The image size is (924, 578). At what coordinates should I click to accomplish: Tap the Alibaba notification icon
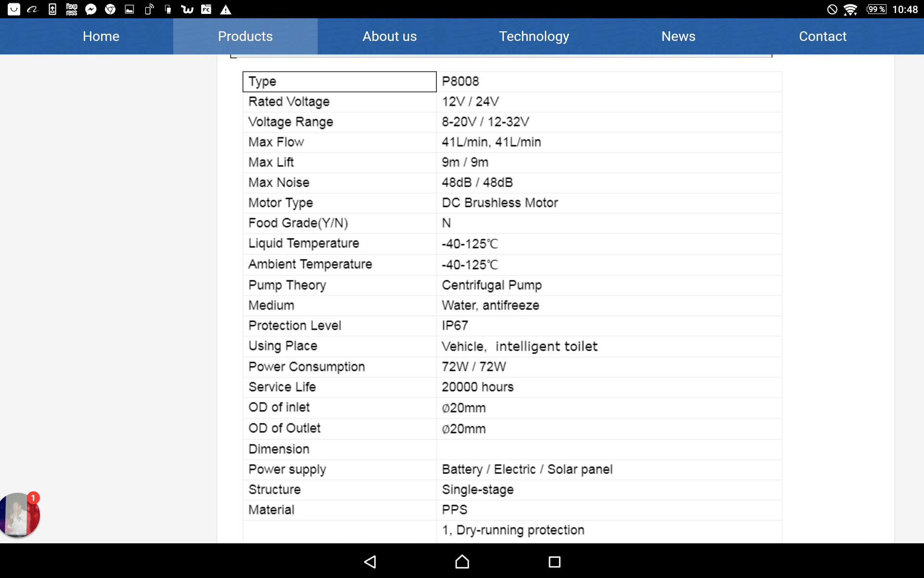(x=33, y=9)
